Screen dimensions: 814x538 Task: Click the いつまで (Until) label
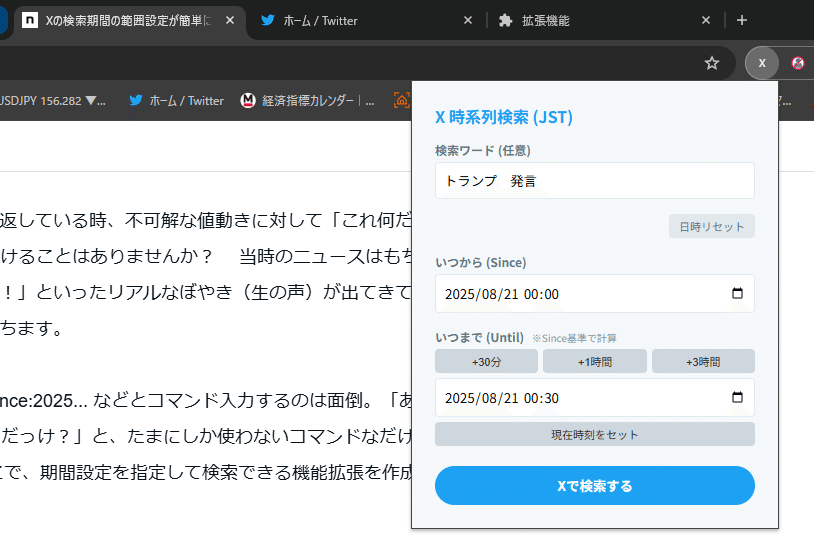480,338
